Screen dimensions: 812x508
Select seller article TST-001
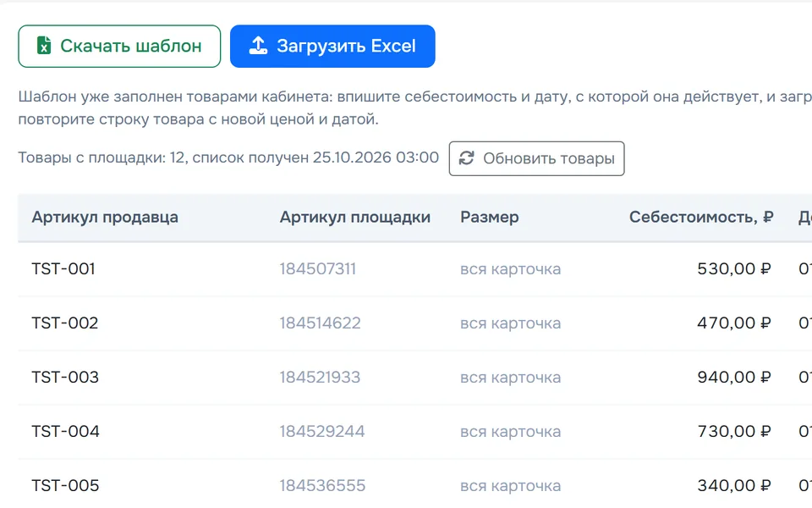coord(63,269)
